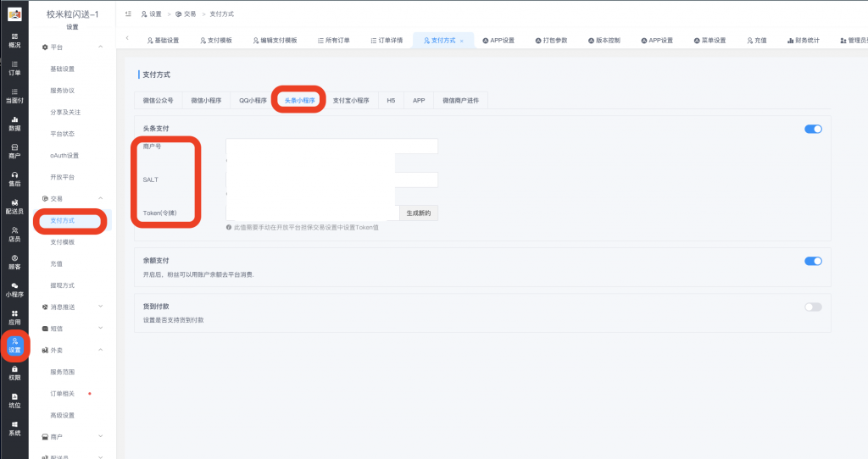Screen dimensions: 868x459
Task: Switch to the H5 payment tab
Action: [x=391, y=101]
